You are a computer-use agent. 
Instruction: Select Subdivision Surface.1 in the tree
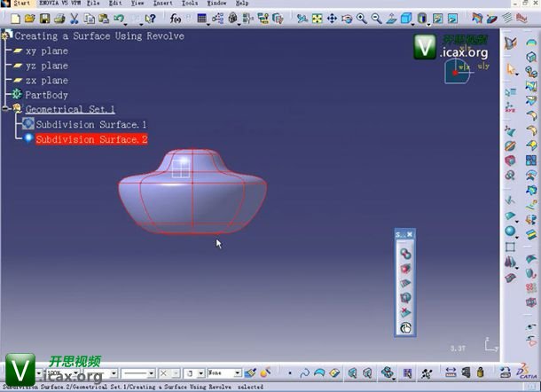point(90,124)
